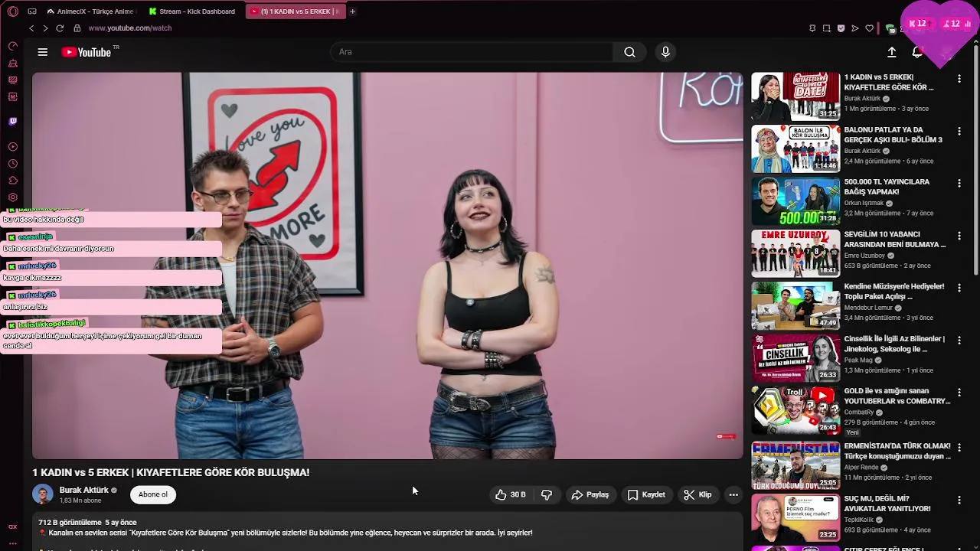Click the 712 B görüntüleme description text
Viewport: 980px width, 551px height.
(70, 523)
